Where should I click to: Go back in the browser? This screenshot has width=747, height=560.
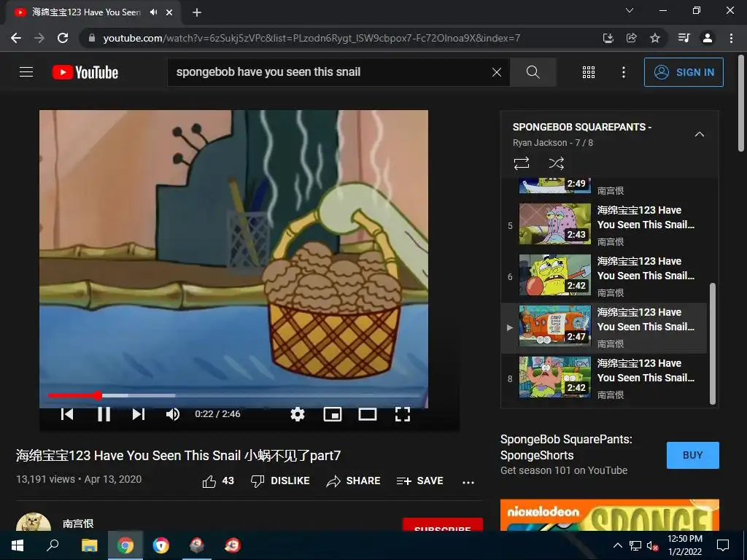(16, 38)
